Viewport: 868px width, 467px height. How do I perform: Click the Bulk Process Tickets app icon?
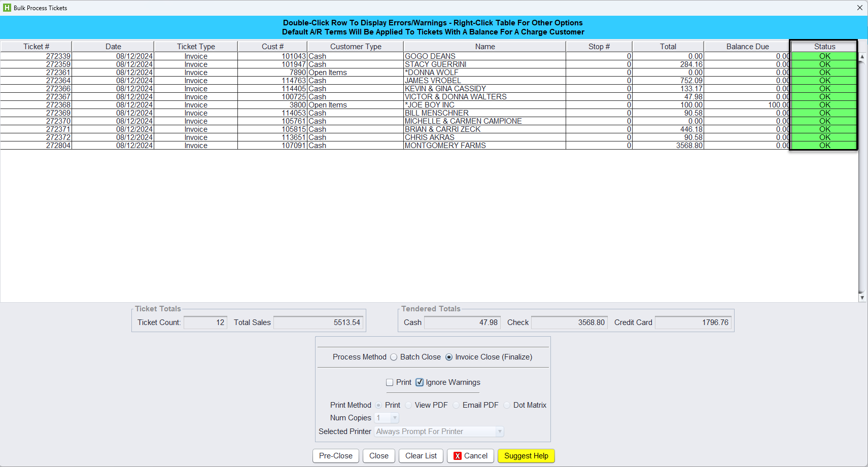(x=7, y=8)
